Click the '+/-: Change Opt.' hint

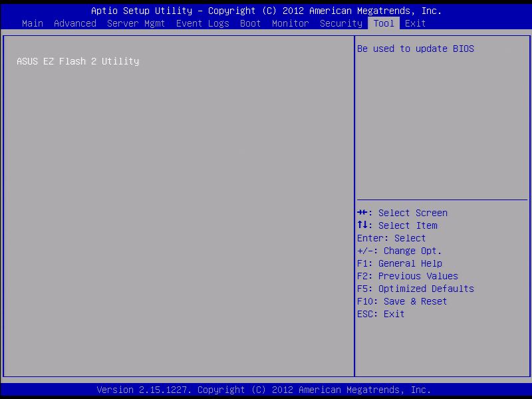[x=400, y=251]
